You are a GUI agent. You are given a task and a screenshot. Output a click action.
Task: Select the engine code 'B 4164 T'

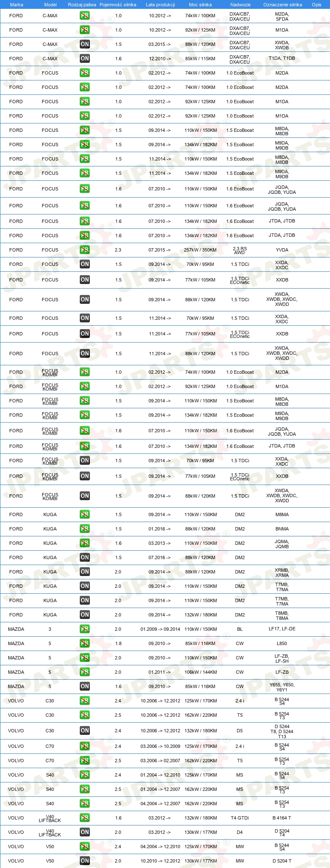click(282, 818)
